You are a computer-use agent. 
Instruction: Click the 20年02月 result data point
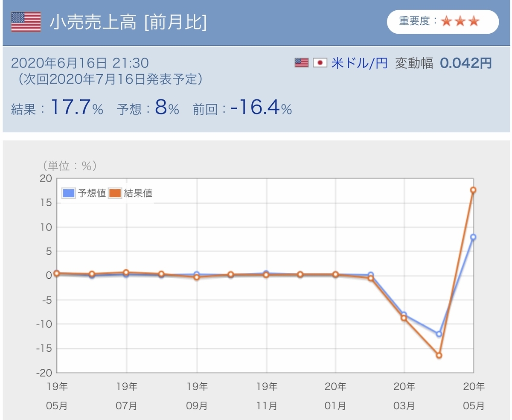tap(370, 278)
